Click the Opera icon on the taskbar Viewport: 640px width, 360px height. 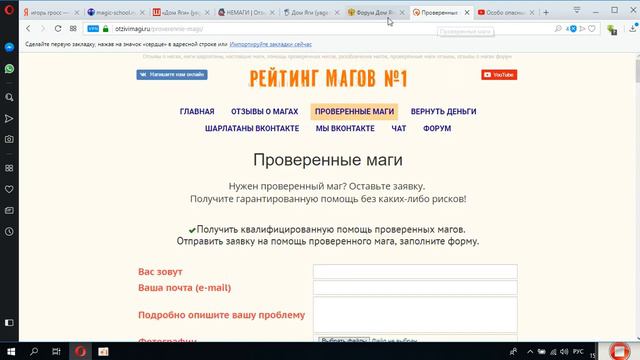tap(80, 351)
